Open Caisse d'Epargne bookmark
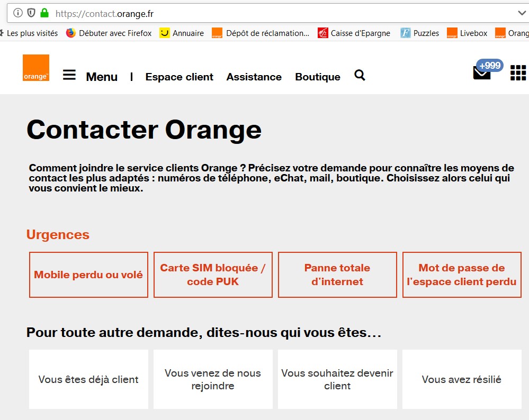Viewport: 529px width, 420px height. coord(354,33)
